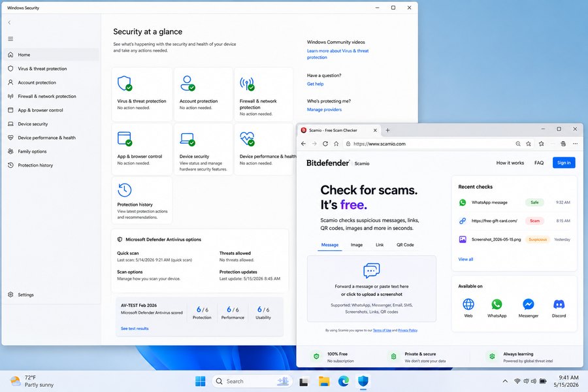The height and width of the screenshot is (392, 588).
Task: Open a new browser tab with plus button
Action: [x=387, y=130]
